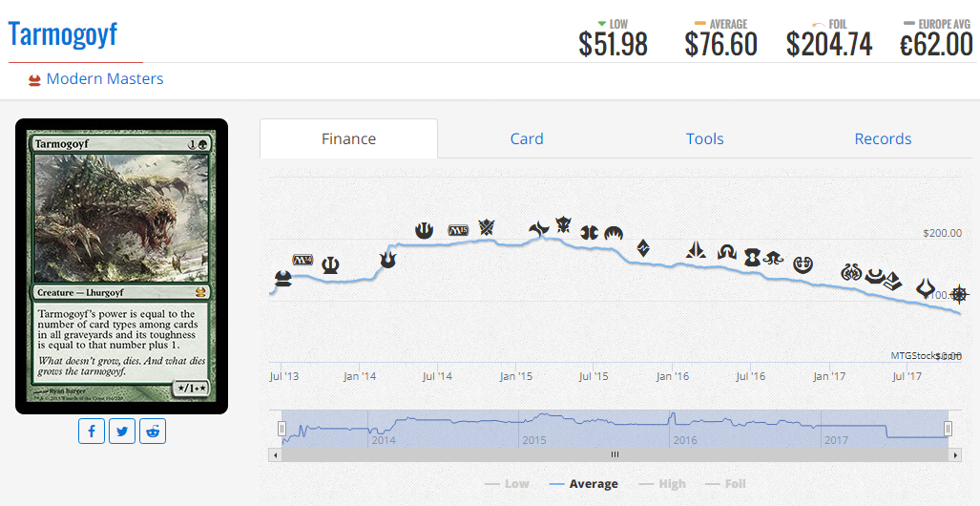
Task: Click the navigator scrollbar thumb grip
Action: pyautogui.click(x=615, y=454)
